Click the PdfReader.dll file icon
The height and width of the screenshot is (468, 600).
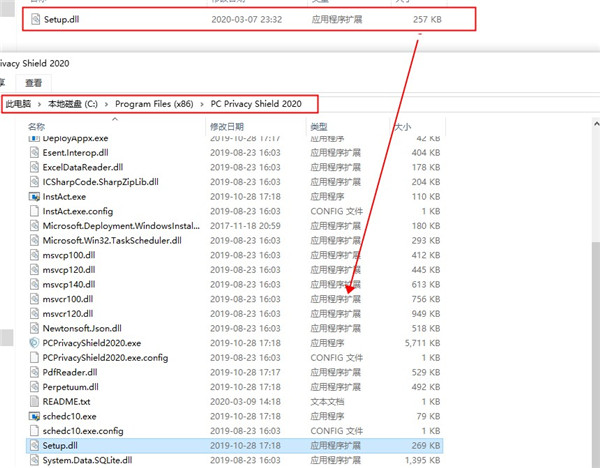pos(34,371)
